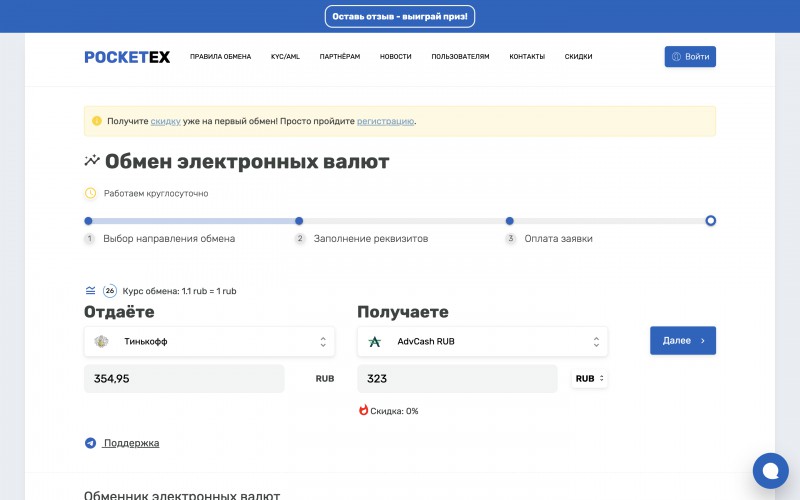Follow the скидку link in banner
The height and width of the screenshot is (500, 800).
165,121
